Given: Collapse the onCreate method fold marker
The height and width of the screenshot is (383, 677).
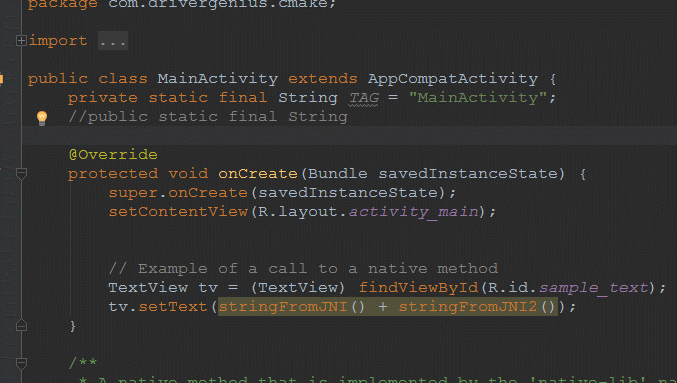Looking at the screenshot, I should coord(21,174).
